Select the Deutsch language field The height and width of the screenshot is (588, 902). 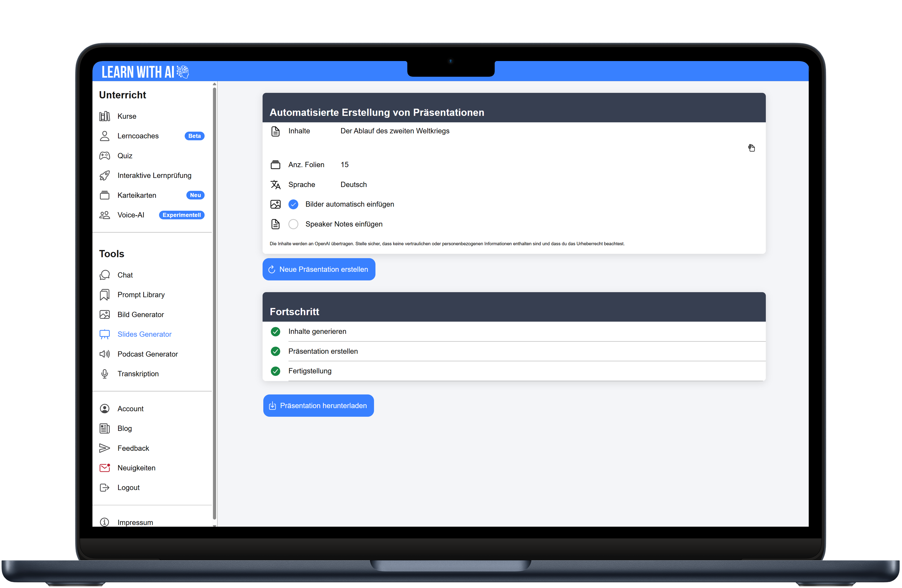pos(353,185)
